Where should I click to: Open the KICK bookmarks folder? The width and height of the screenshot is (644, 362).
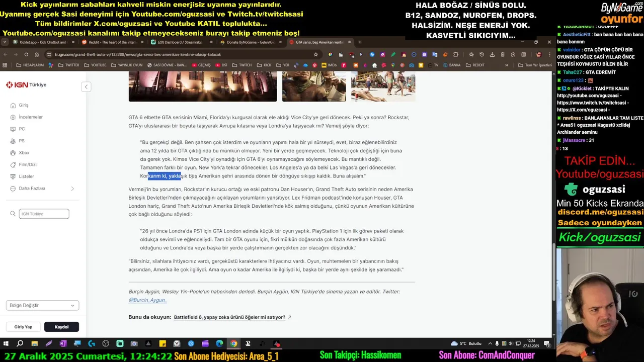click(264, 65)
